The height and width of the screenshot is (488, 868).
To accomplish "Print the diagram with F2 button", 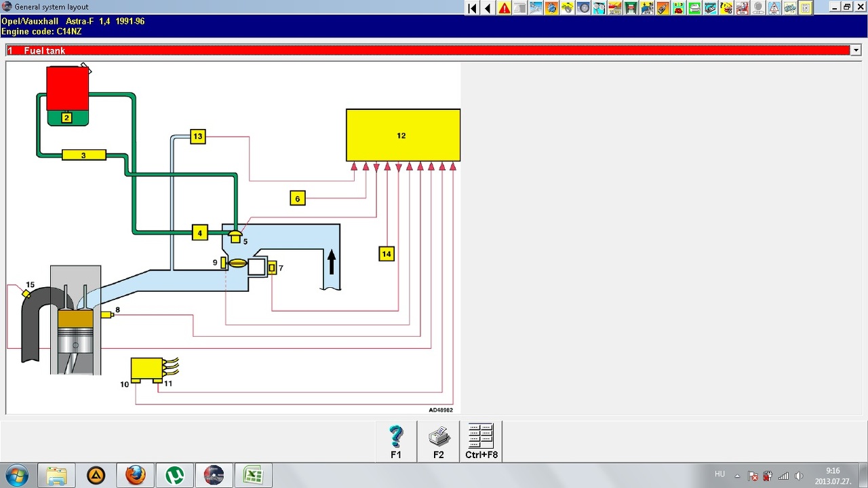I will point(438,441).
